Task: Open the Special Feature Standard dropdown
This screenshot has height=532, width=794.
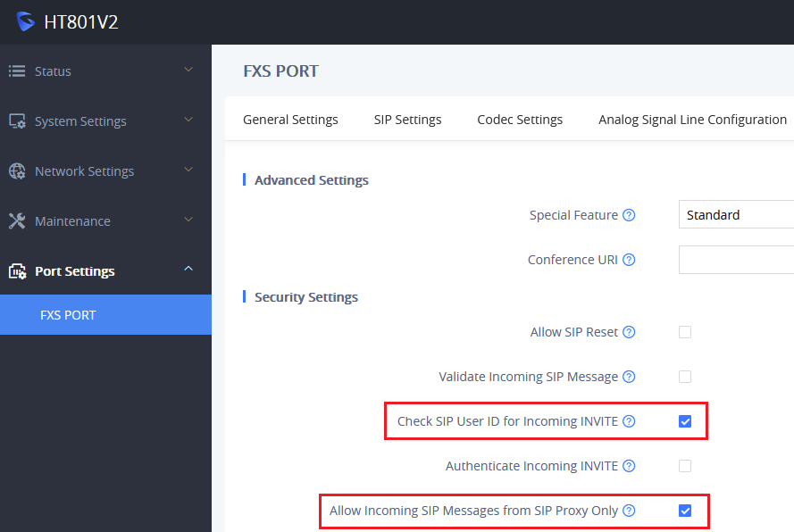Action: point(736,214)
